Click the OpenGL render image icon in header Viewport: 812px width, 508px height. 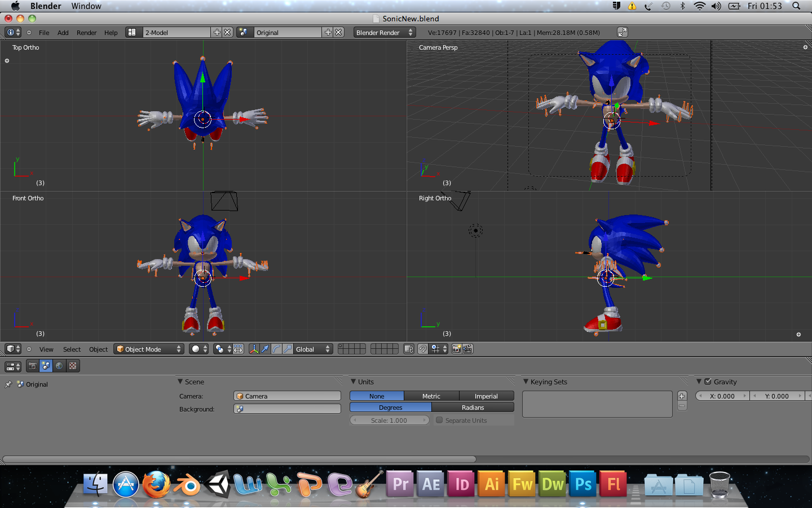click(x=457, y=349)
